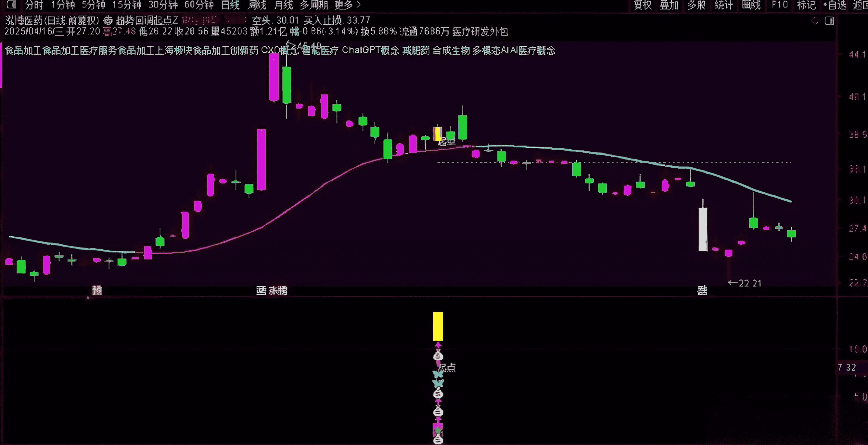The height and width of the screenshot is (445, 868).
Task: Click the yellow bar in indicator panel
Action: [x=438, y=326]
